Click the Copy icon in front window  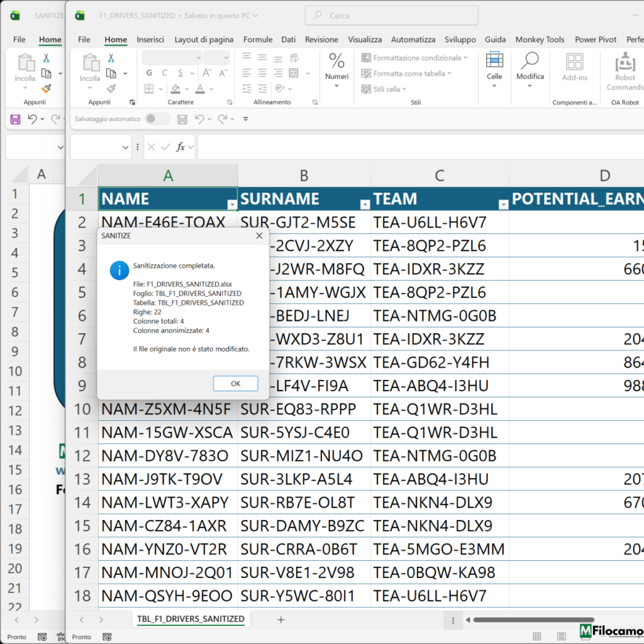pos(111,73)
